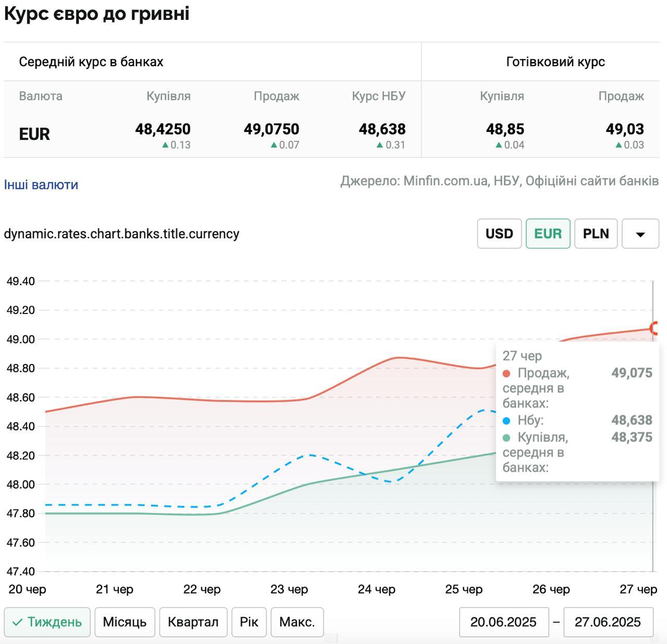Show the Місяць period chart
This screenshot has height=644, width=667.
pos(125,622)
